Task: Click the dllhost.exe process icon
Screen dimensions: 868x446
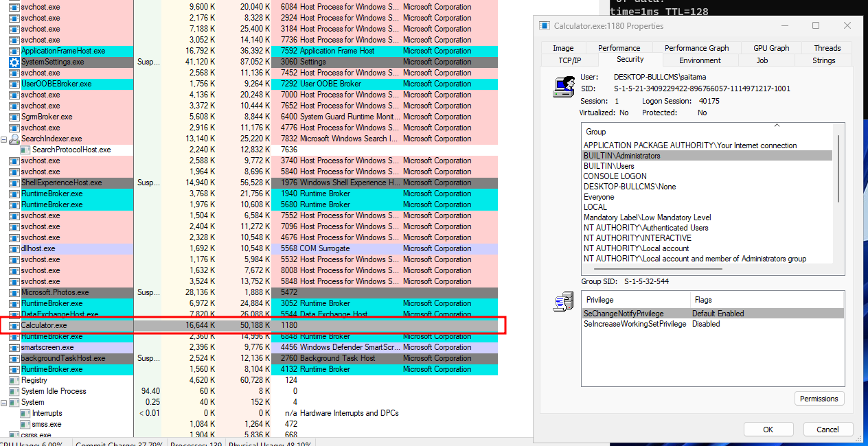Action: tap(14, 248)
